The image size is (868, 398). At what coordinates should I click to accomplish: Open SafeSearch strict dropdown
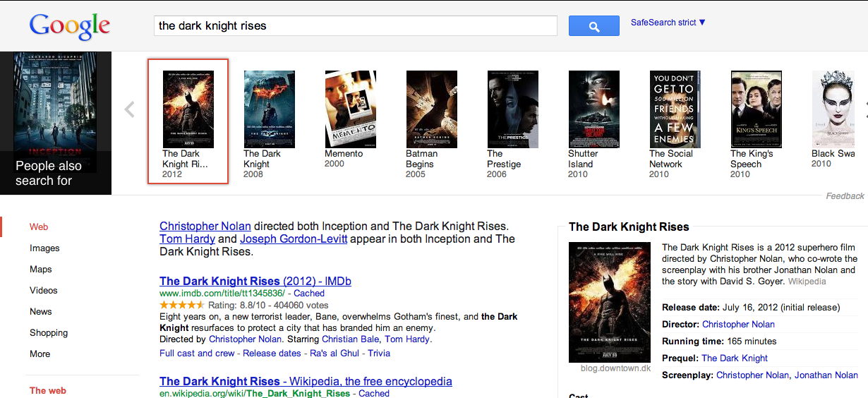(668, 23)
